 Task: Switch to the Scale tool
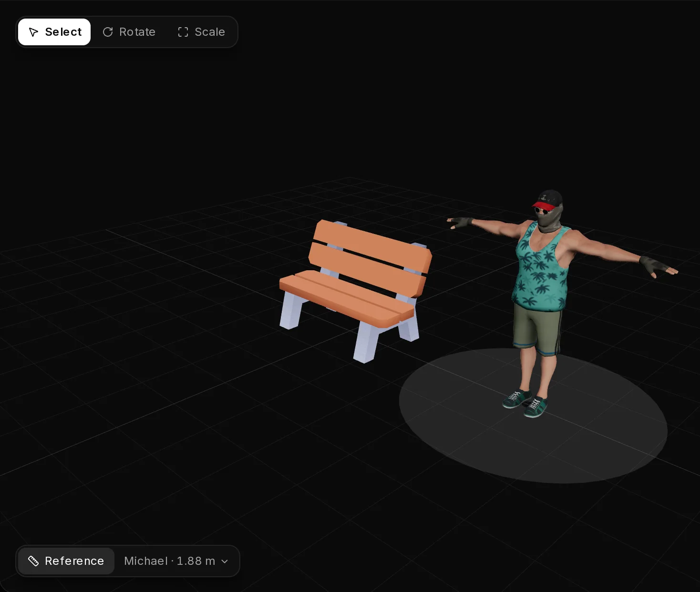pyautogui.click(x=201, y=32)
